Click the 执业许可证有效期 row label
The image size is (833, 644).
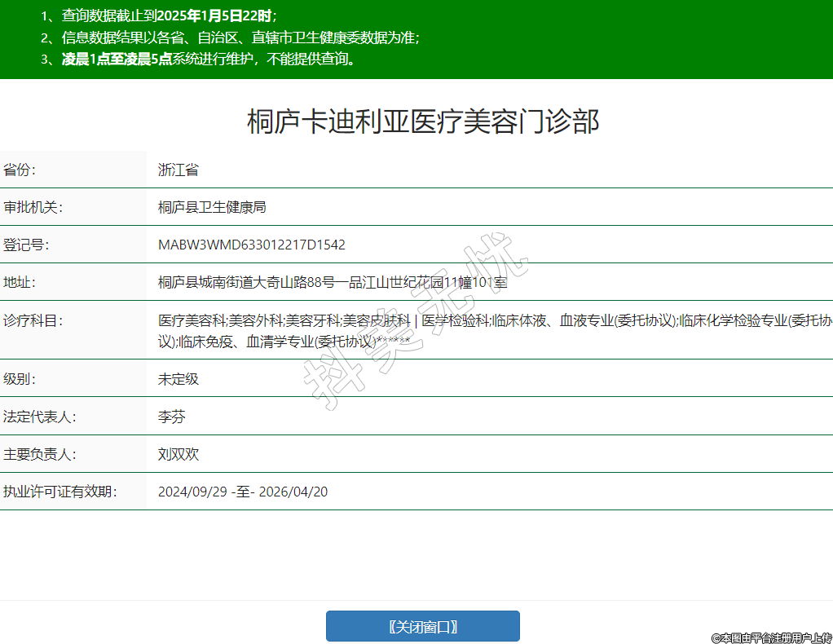pos(60,492)
